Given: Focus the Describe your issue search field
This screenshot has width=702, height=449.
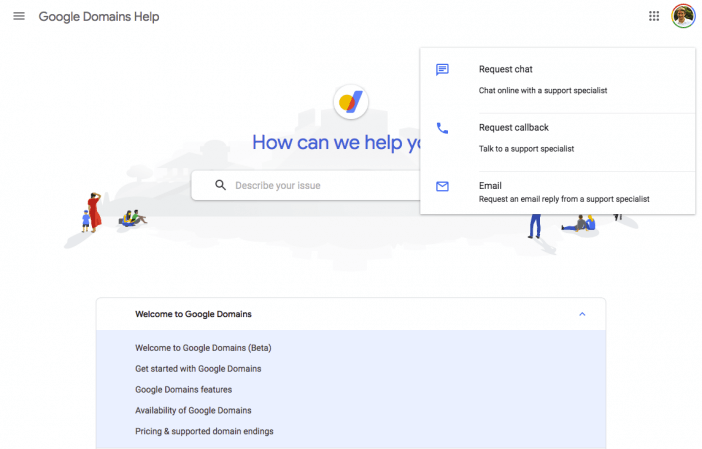Looking at the screenshot, I should point(305,185).
